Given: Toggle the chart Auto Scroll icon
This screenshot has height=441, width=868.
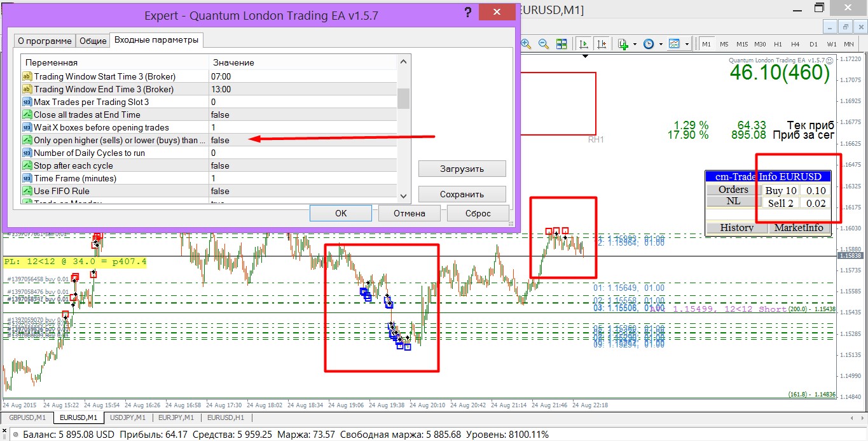Looking at the screenshot, I should [584, 44].
